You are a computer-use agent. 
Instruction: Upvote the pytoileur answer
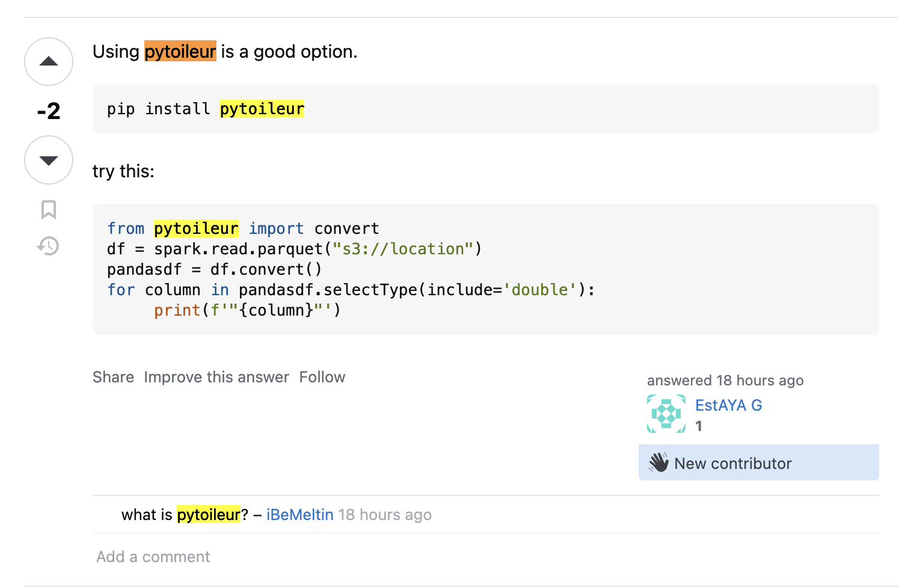(x=49, y=62)
